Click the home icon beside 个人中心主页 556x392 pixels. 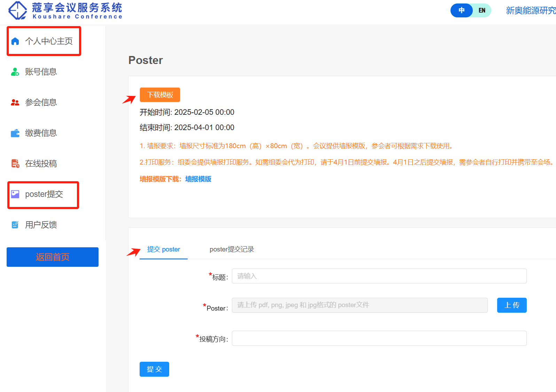pyautogui.click(x=15, y=41)
